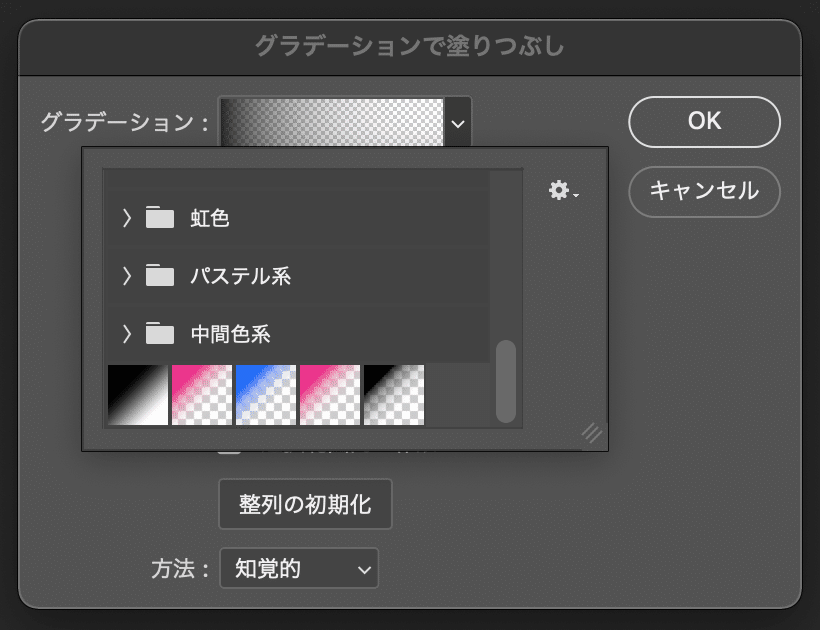Click the 整列の初期化 button
The height and width of the screenshot is (630, 820).
pos(305,505)
